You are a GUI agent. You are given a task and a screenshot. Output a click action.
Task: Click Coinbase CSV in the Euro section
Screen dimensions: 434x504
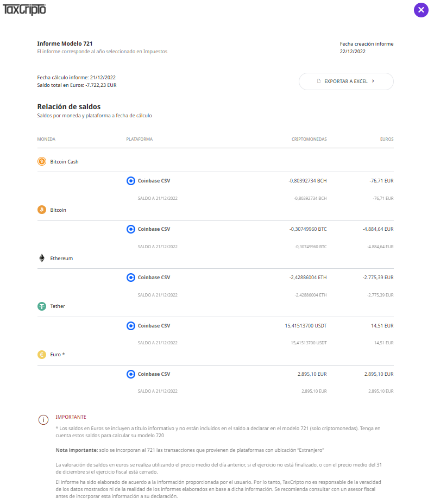[154, 374]
